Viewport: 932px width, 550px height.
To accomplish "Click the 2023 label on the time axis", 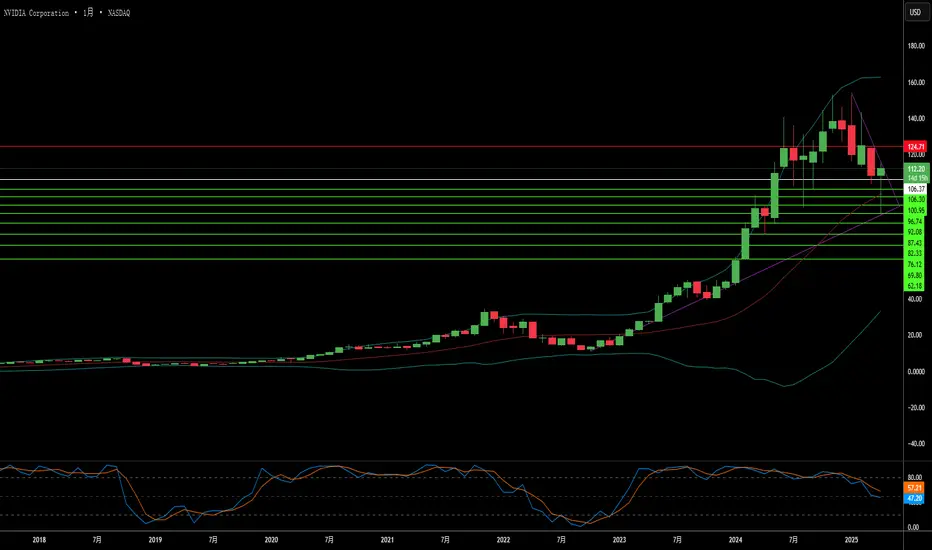I will pyautogui.click(x=619, y=540).
